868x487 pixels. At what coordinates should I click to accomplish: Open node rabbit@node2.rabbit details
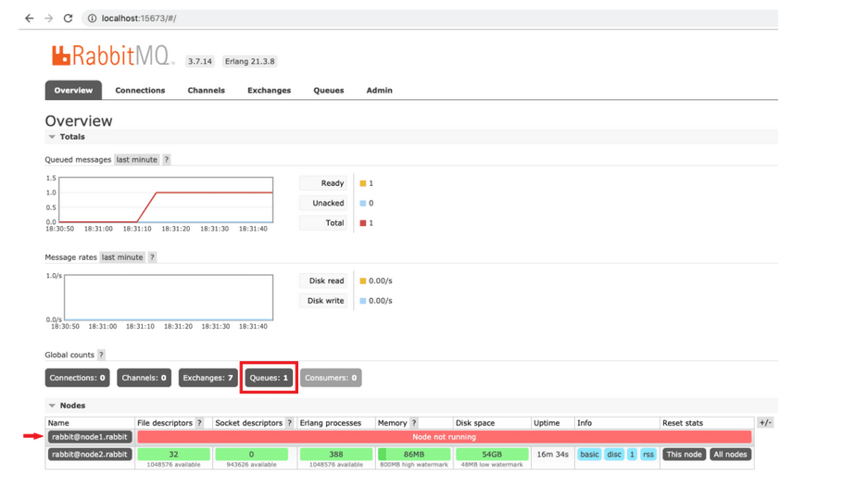pyautogui.click(x=90, y=455)
